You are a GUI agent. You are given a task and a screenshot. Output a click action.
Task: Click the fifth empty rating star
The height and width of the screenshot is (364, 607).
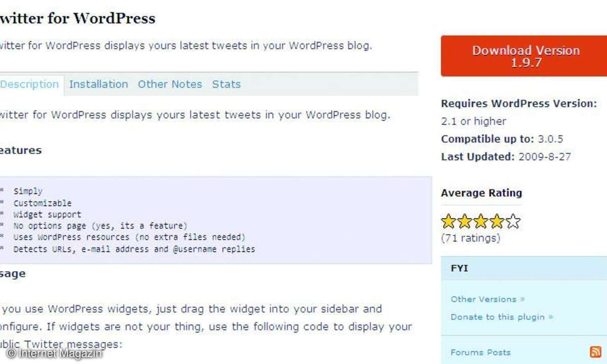pyautogui.click(x=513, y=221)
